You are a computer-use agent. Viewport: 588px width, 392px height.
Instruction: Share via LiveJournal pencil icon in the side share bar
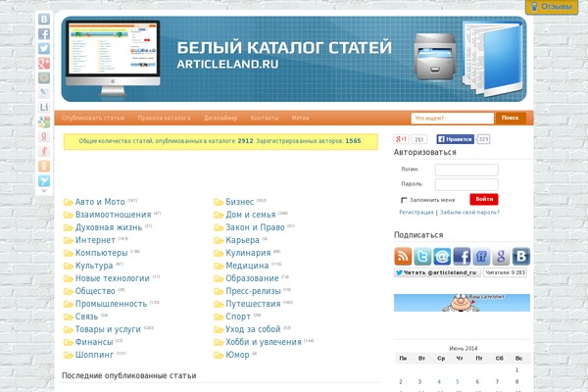click(x=44, y=92)
